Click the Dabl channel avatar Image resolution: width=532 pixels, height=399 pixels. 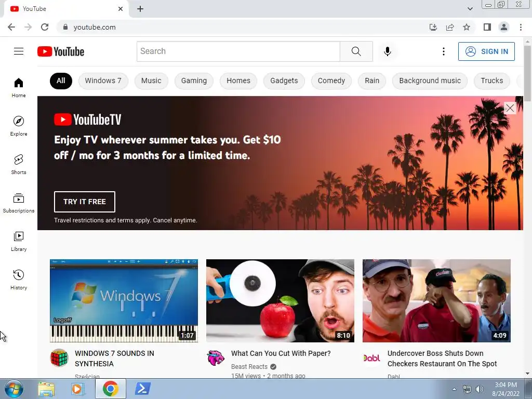pyautogui.click(x=372, y=357)
